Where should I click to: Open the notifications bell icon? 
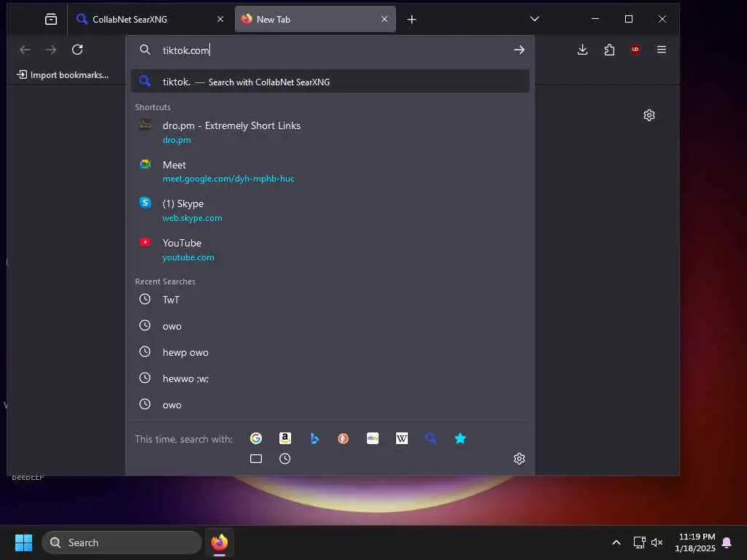click(x=727, y=542)
